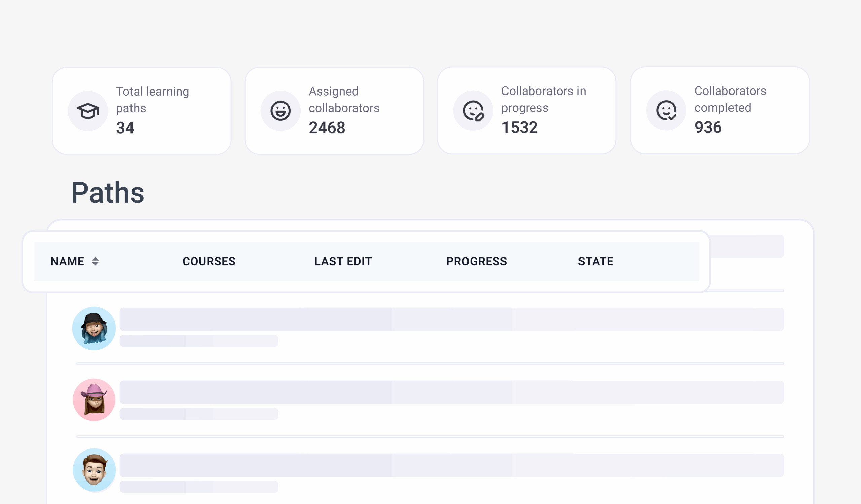This screenshot has height=504, width=861.
Task: Select the avatar wearing a pink cowboy hat
Action: (94, 399)
